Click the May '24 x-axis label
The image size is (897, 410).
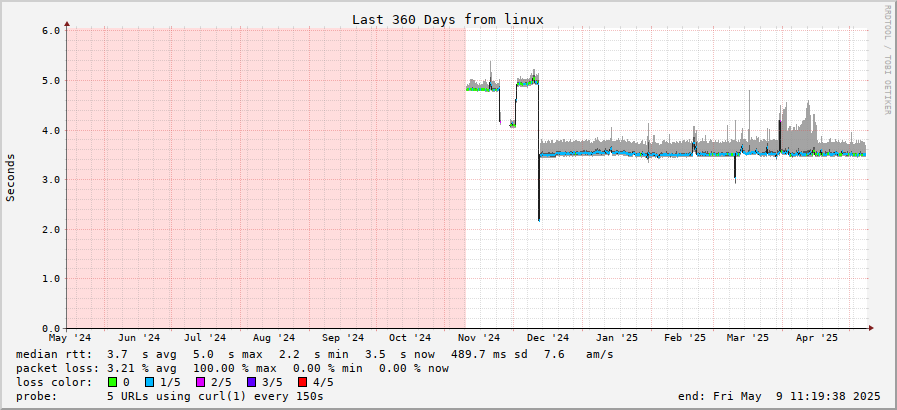pos(69,338)
